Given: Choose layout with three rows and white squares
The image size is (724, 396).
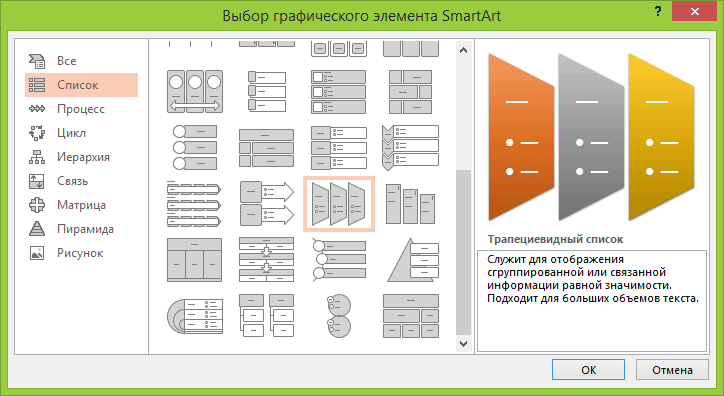Looking at the screenshot, I should [338, 91].
